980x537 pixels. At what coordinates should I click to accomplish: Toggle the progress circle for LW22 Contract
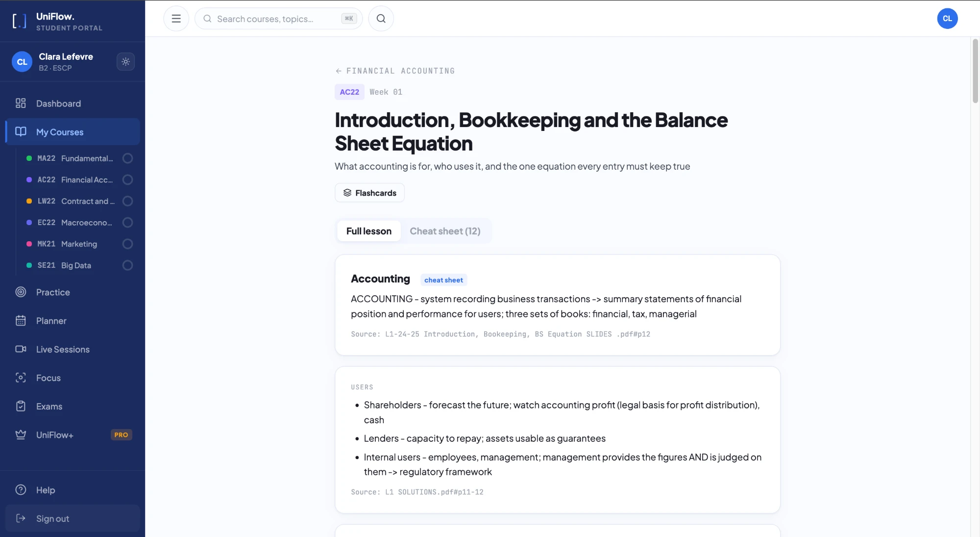(127, 201)
